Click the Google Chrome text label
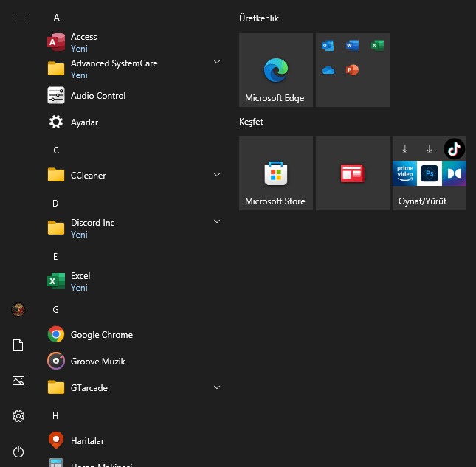 102,335
